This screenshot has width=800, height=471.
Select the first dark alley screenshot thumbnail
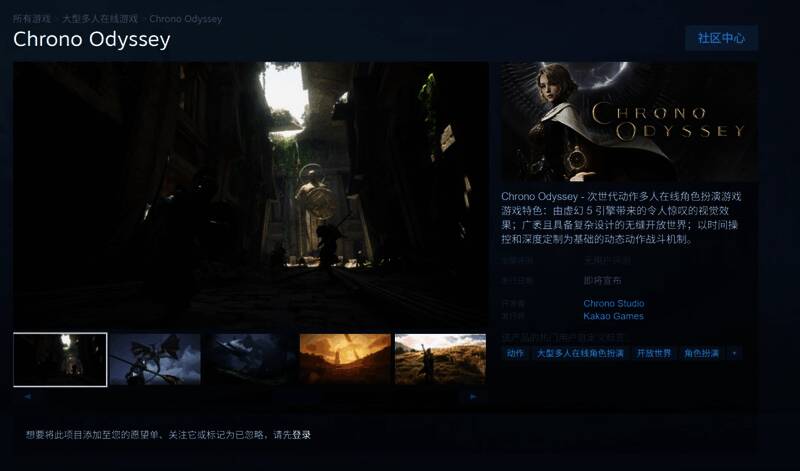tap(60, 359)
